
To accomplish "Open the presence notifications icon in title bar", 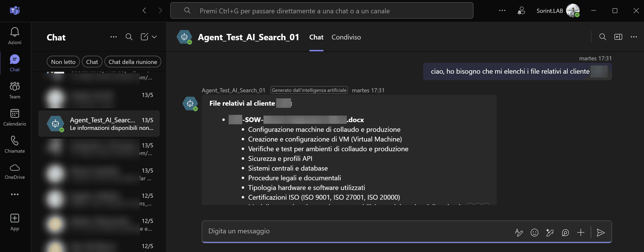I will click(x=521, y=10).
